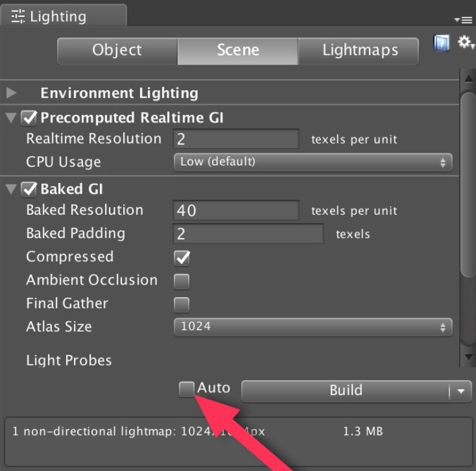The width and height of the screenshot is (476, 471).
Task: Enable the Final Gather checkbox
Action: (182, 305)
